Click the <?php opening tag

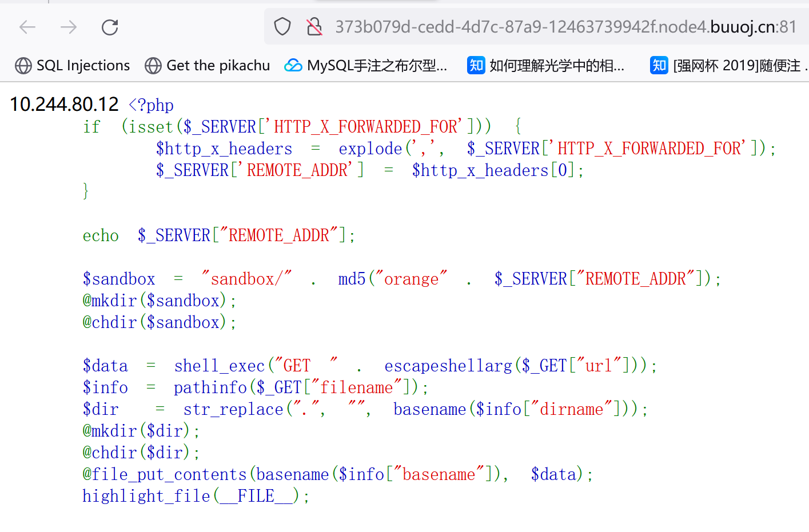tap(151, 105)
